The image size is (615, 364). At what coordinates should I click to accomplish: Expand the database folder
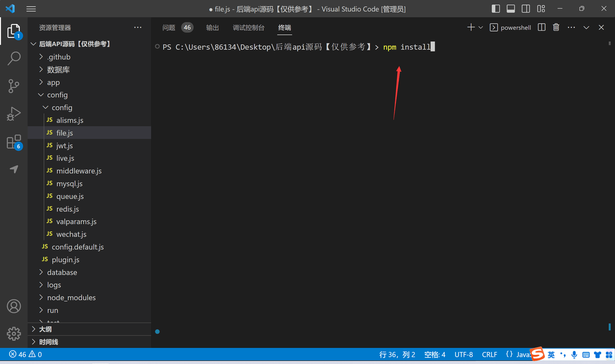(89, 272)
